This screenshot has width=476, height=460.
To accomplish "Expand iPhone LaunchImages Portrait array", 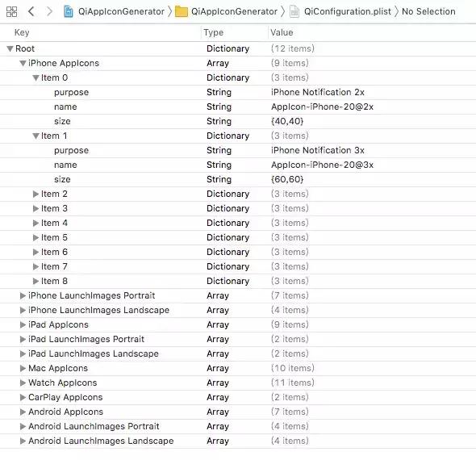I will (x=23, y=295).
